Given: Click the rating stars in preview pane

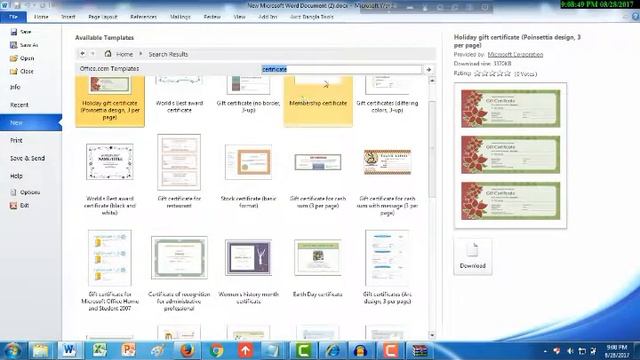Looking at the screenshot, I should 492,74.
